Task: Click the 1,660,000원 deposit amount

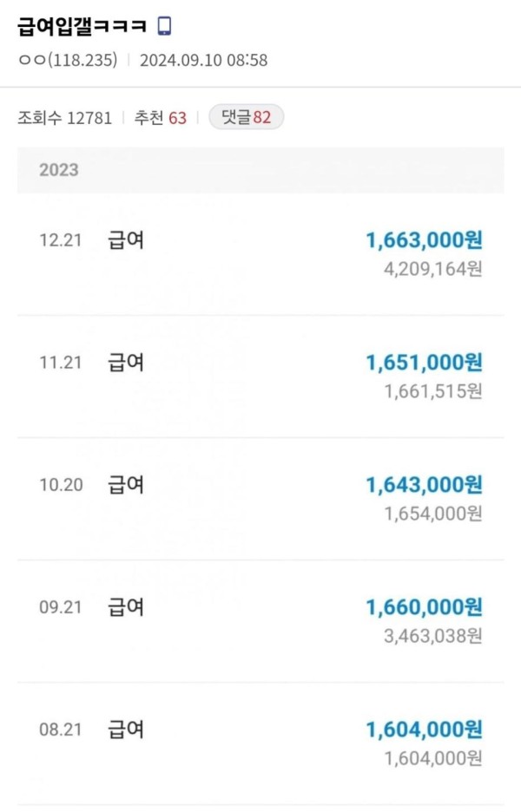Action: pyautogui.click(x=424, y=607)
